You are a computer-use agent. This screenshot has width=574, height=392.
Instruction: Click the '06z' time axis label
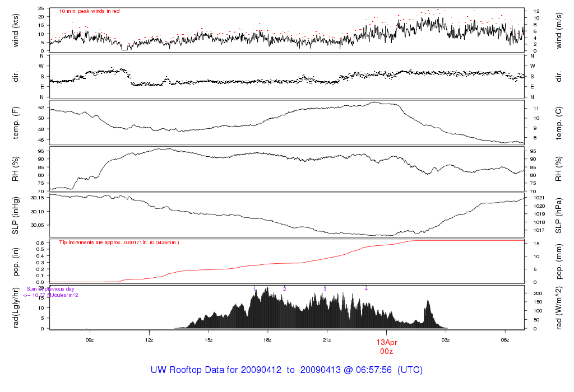click(x=505, y=340)
